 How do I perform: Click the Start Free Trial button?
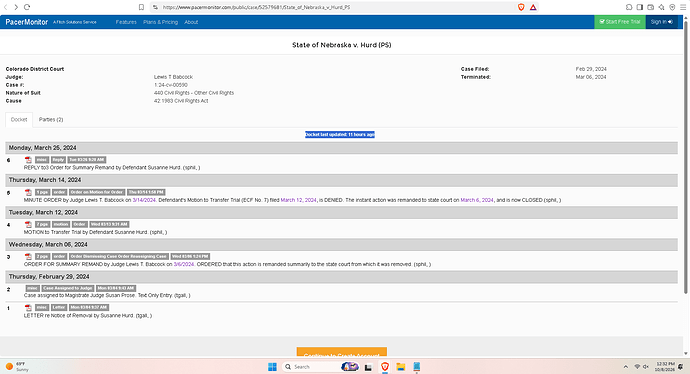point(620,22)
